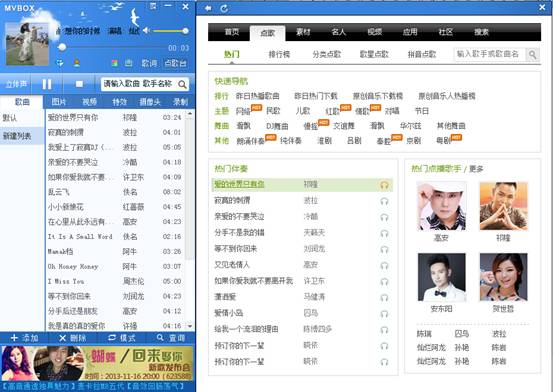The image size is (553, 392).
Task: Click headphone icon for 又见老情人
Action: click(x=384, y=265)
